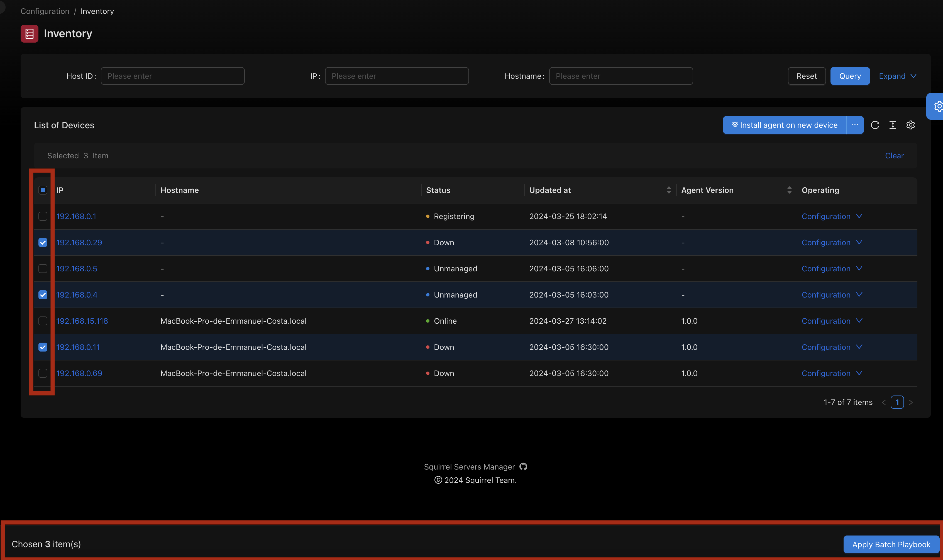Image resolution: width=943 pixels, height=560 pixels.
Task: Open device link 192.168.15.118
Action: tap(82, 321)
